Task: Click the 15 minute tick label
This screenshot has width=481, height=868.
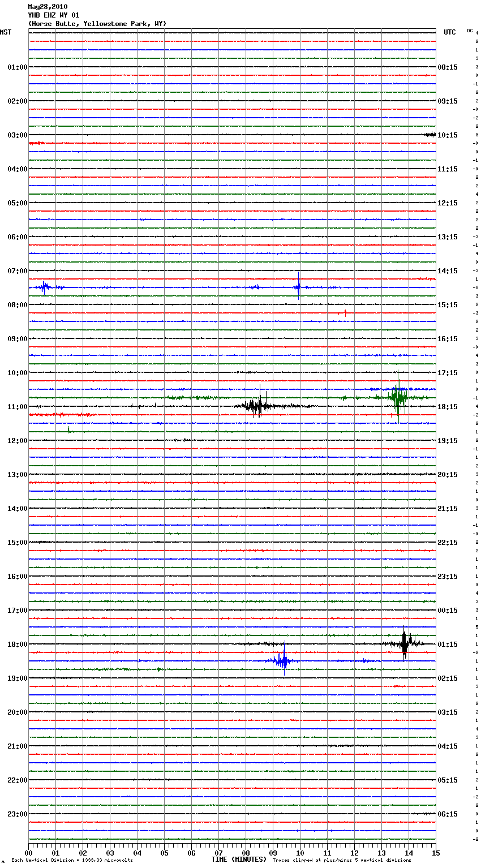Action: click(436, 853)
